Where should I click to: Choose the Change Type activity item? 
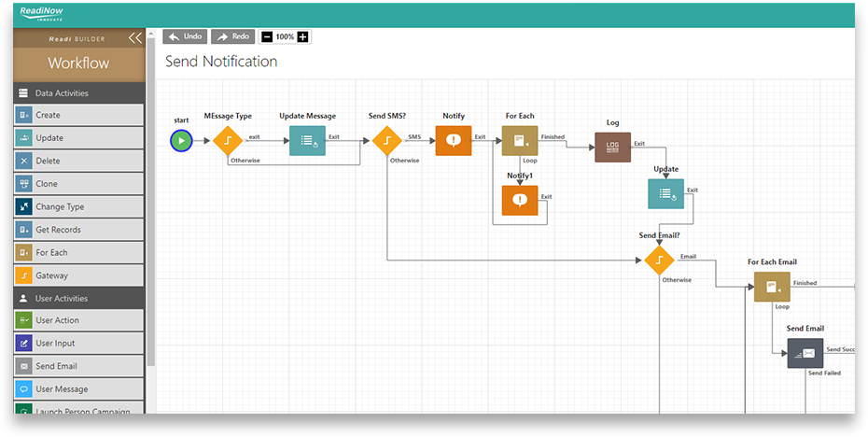click(x=78, y=206)
